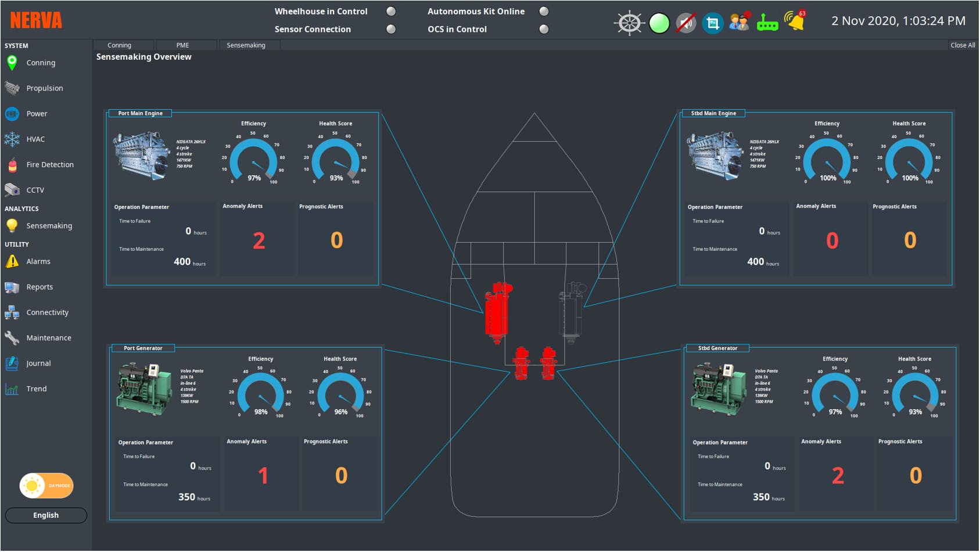Open HVAC from the sidebar
980x552 pixels.
[35, 139]
